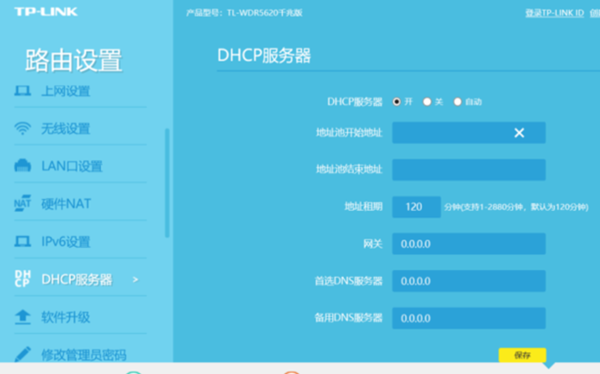Clear the 地址池开始地址 field with X
The height and width of the screenshot is (374, 600).
click(519, 133)
